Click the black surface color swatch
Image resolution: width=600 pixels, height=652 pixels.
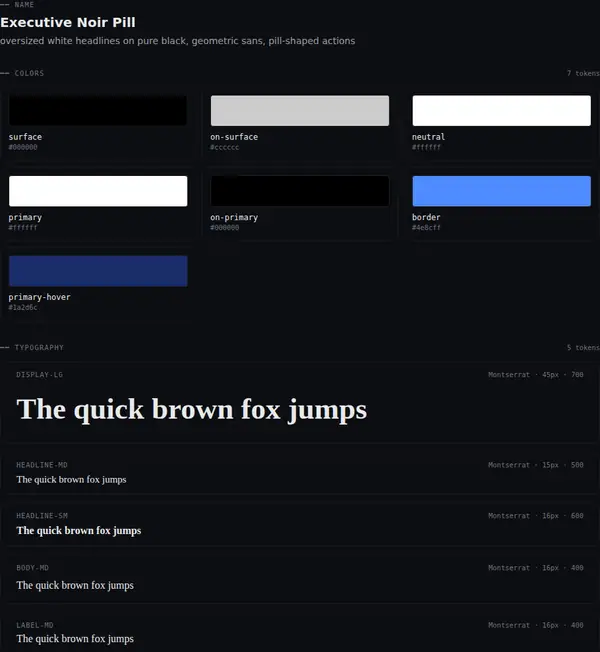(x=98, y=111)
